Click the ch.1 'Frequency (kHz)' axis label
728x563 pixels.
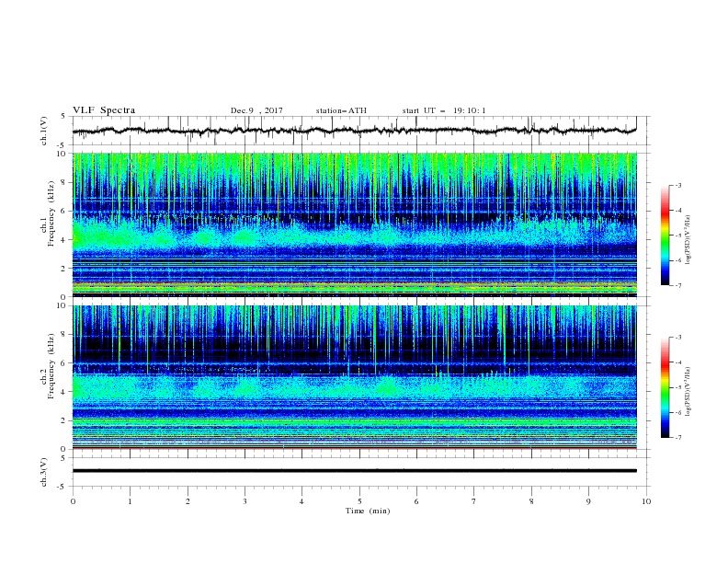(51, 214)
